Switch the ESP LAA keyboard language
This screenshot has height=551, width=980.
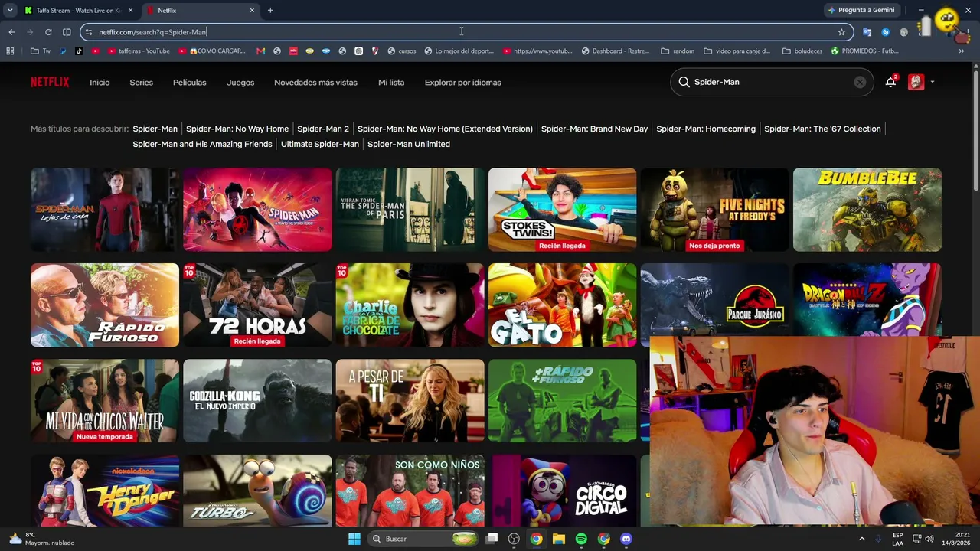click(897, 539)
